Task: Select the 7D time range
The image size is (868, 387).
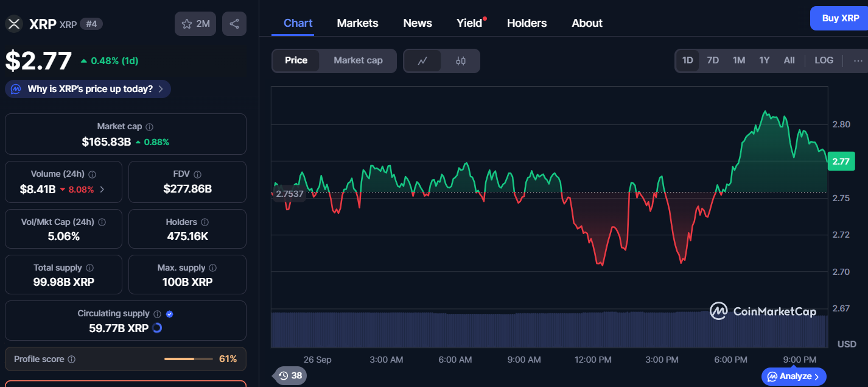Action: [x=713, y=60]
